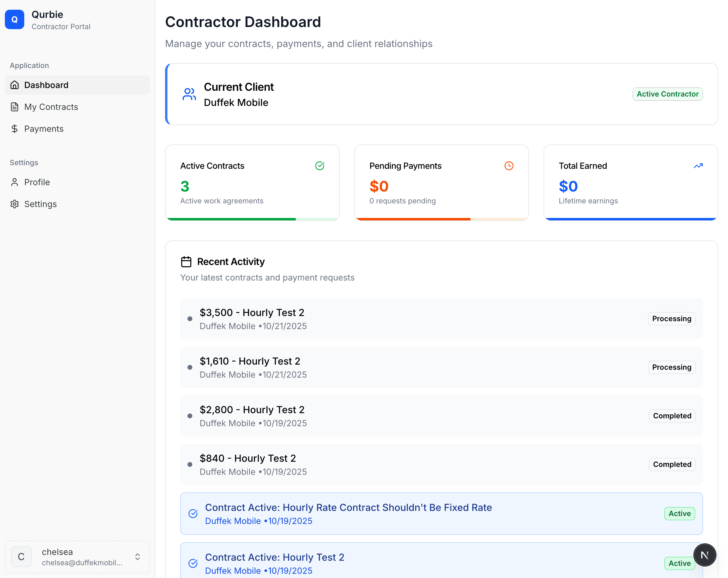
Task: Click the 0 requests pending text
Action: (x=403, y=201)
